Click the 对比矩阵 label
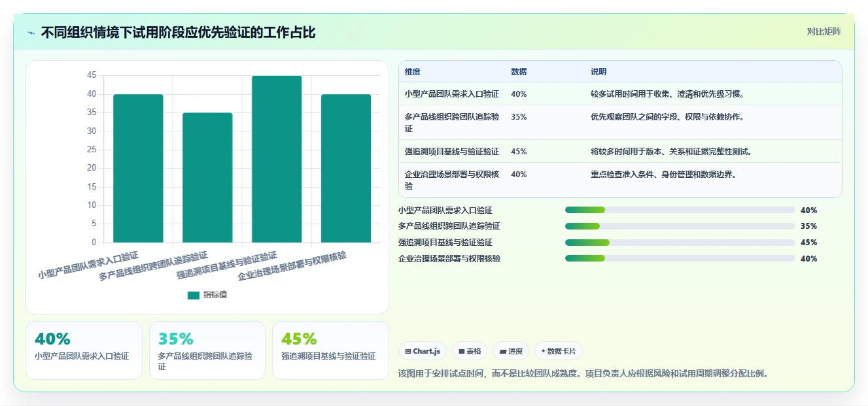 point(824,32)
